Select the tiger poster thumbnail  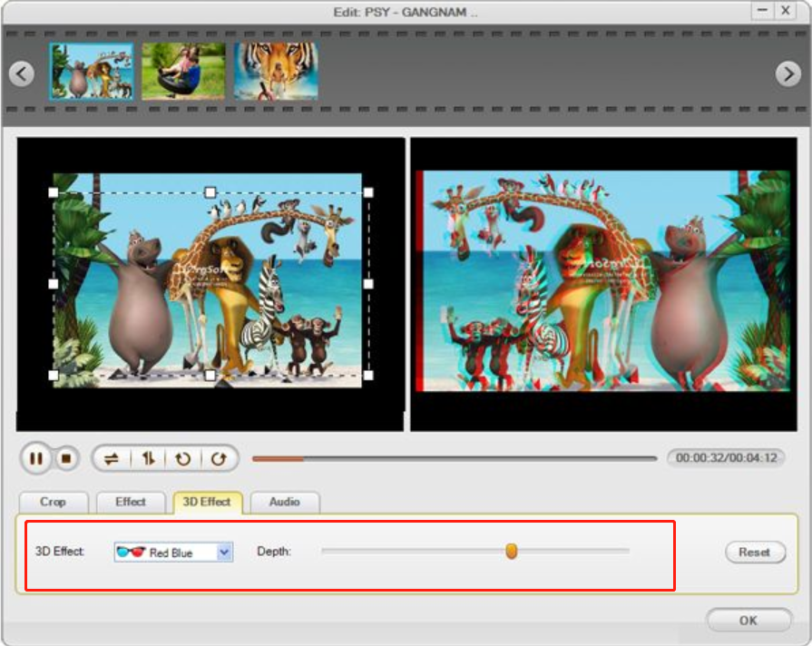pyautogui.click(x=276, y=72)
